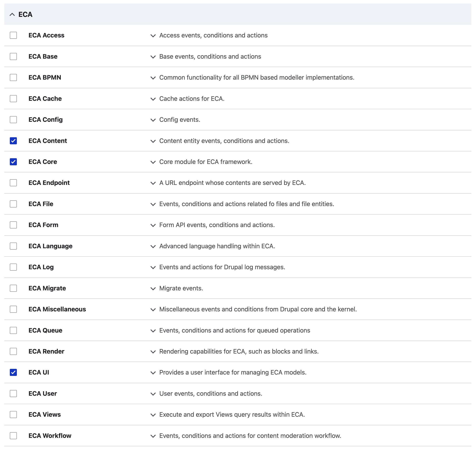
Task: Click 'Migrate events.' description text
Action: (181, 288)
